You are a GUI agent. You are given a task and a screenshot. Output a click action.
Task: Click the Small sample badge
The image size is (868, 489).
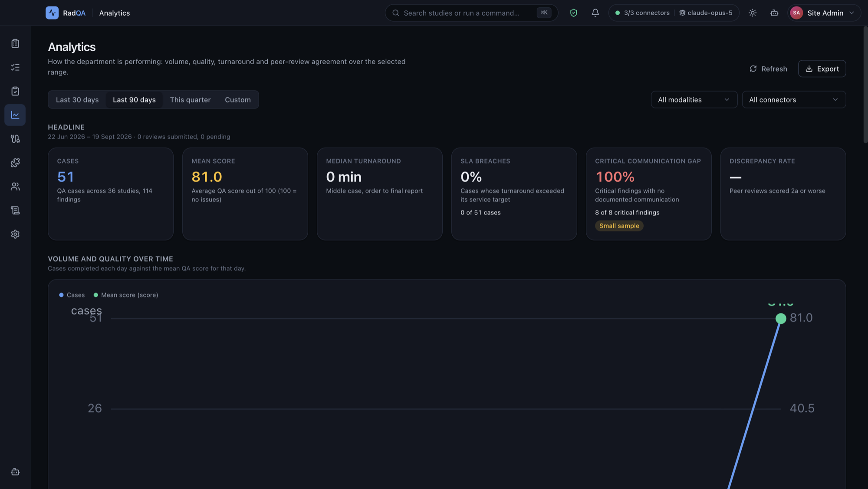[x=619, y=226]
